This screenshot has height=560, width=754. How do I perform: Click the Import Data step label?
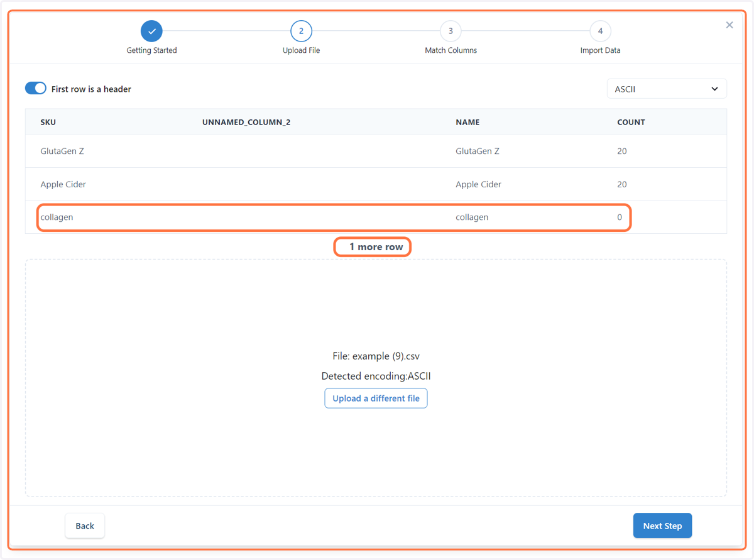(600, 50)
